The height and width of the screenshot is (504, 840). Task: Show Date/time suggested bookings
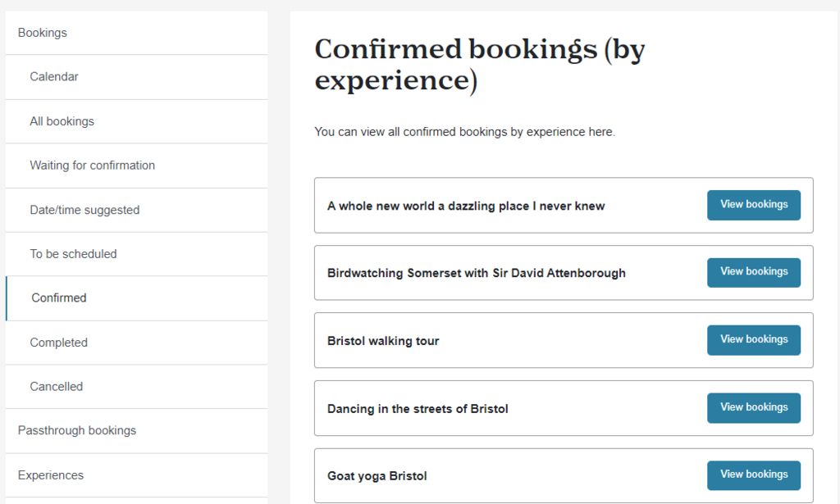(137, 211)
